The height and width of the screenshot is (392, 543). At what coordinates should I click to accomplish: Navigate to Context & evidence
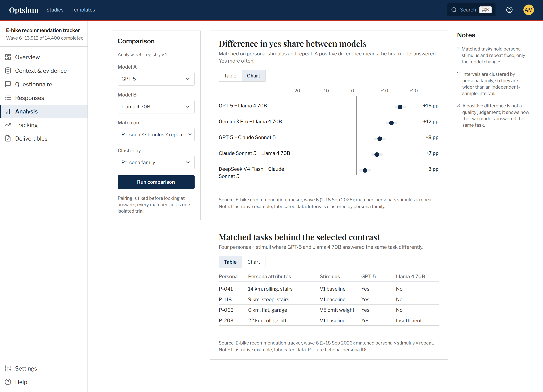44,71
